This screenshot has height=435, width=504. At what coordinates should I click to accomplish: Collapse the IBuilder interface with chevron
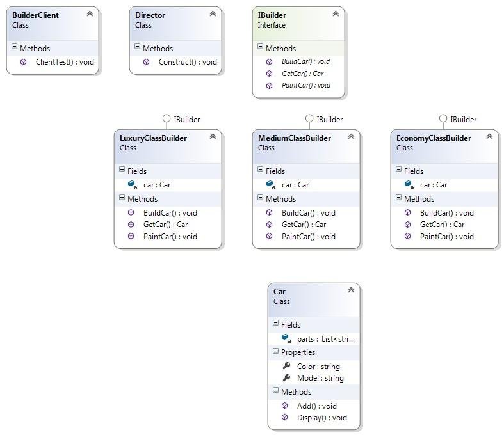click(336, 13)
